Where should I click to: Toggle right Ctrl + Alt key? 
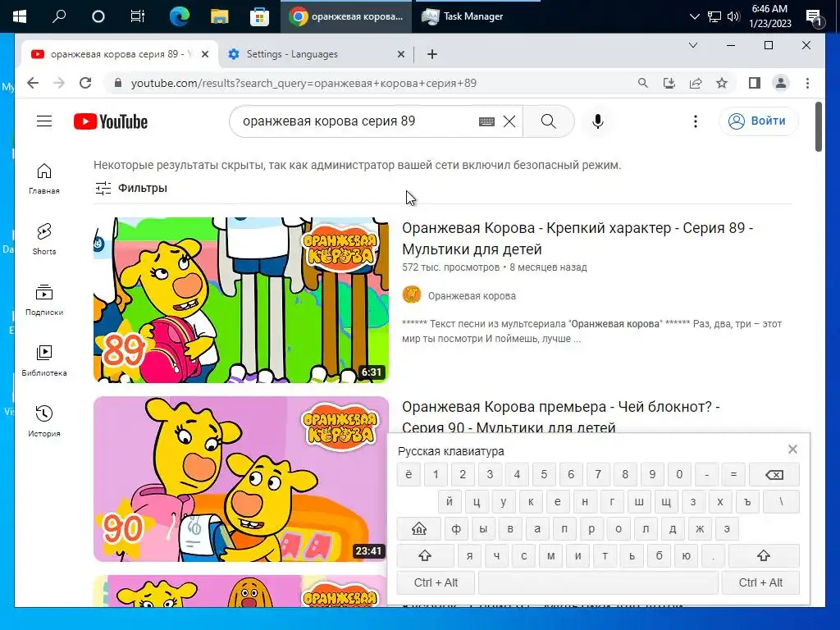click(760, 582)
